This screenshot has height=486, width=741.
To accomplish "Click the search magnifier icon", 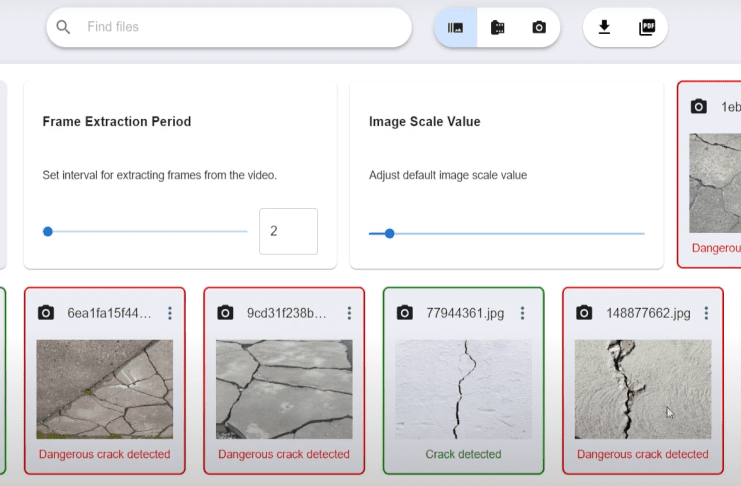I will coord(64,27).
